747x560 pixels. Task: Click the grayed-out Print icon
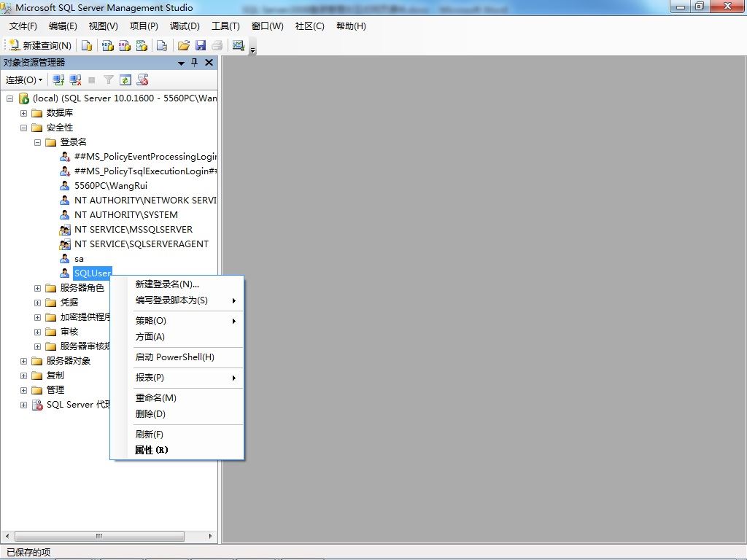[217, 45]
